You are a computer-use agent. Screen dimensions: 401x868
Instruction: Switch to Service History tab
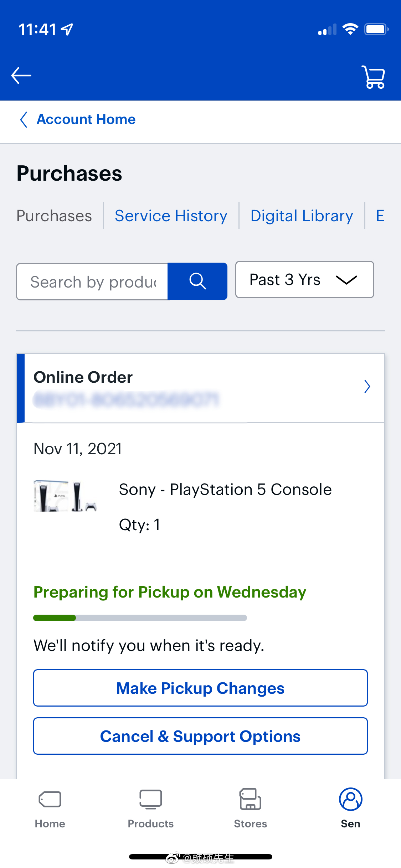coord(171,216)
